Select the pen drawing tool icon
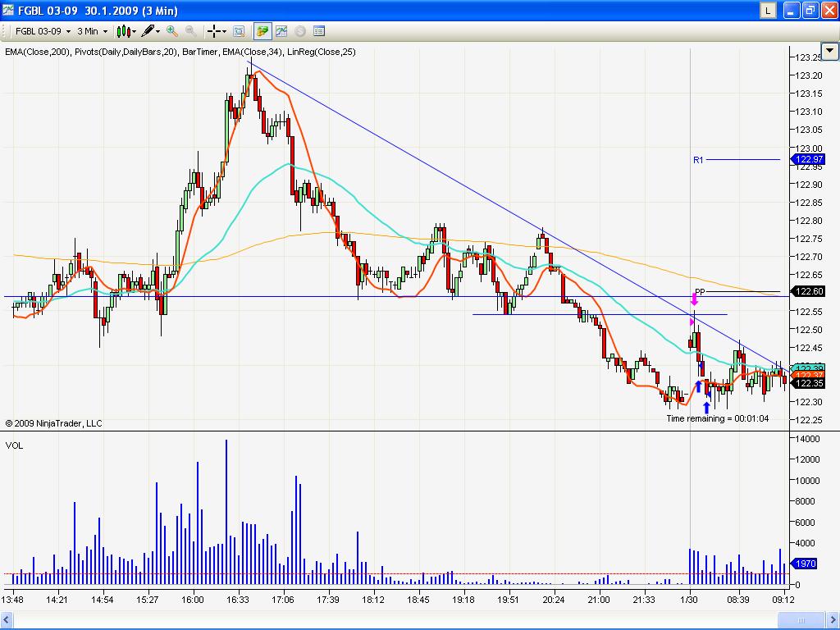Screen dimensions: 840x630 (148, 32)
